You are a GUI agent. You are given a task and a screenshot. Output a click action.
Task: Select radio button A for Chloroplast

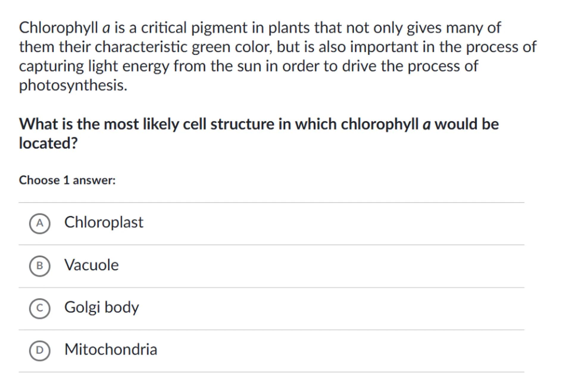coord(40,223)
